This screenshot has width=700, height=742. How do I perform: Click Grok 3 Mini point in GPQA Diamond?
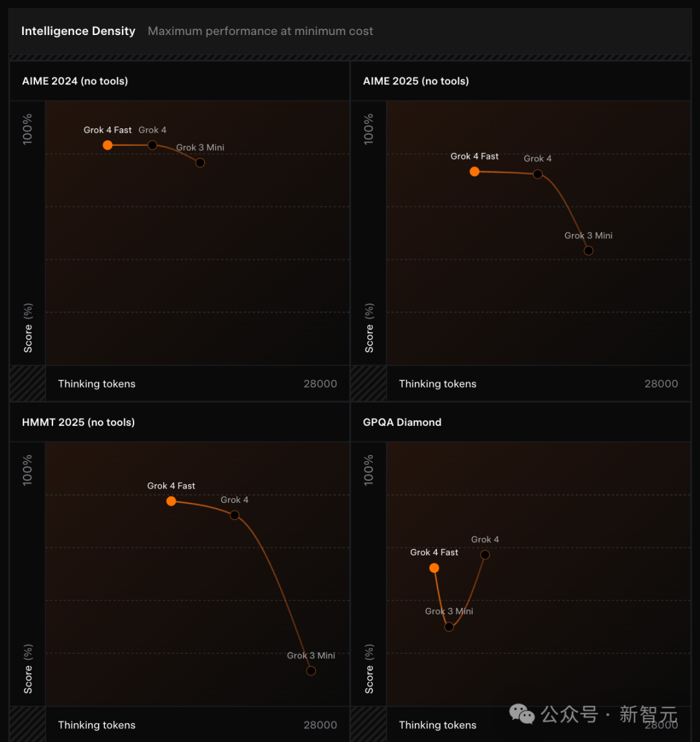click(x=449, y=627)
